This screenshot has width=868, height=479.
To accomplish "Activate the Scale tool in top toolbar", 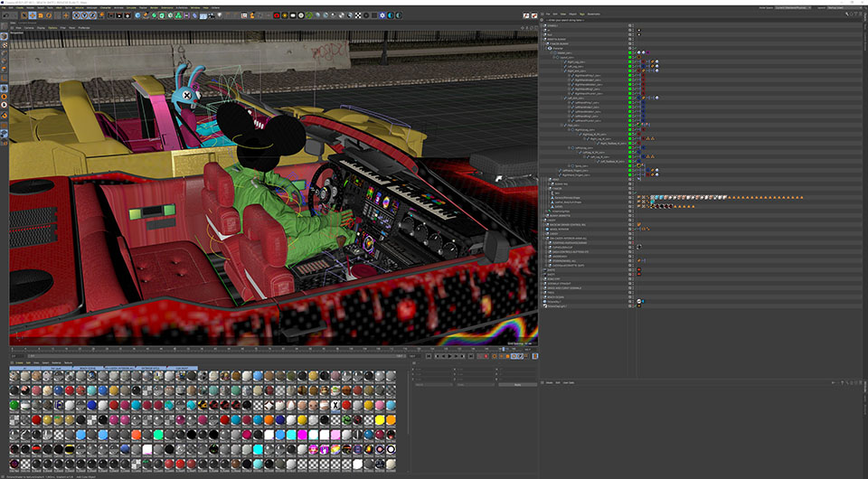I will tap(41, 15).
